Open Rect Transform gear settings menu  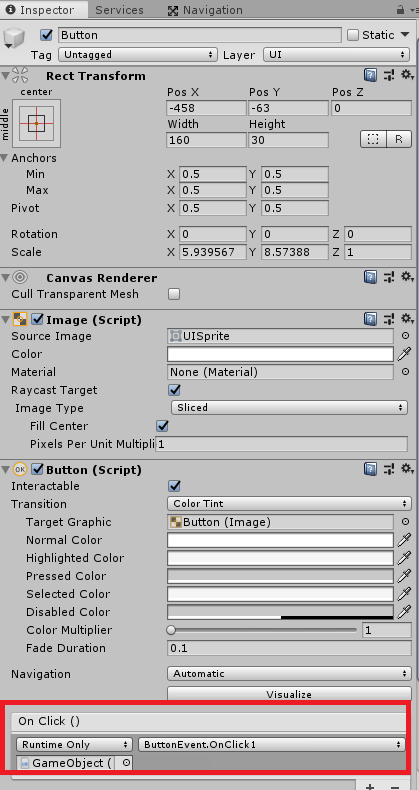click(x=407, y=76)
